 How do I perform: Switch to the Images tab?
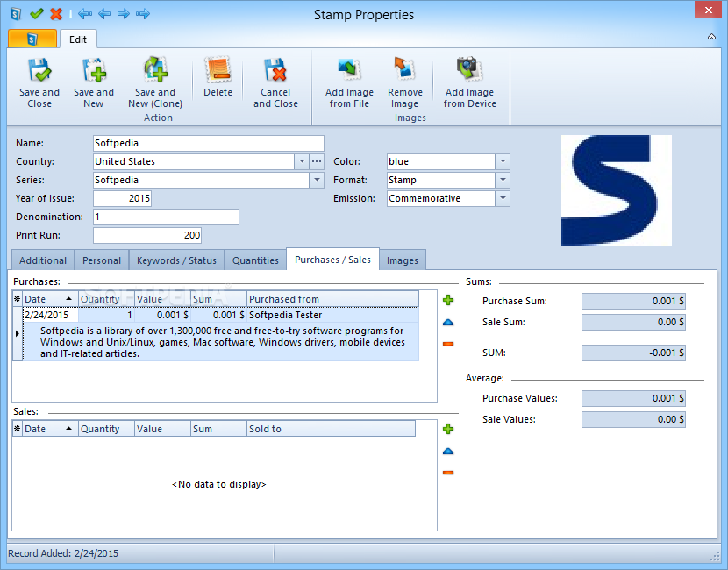point(403,260)
